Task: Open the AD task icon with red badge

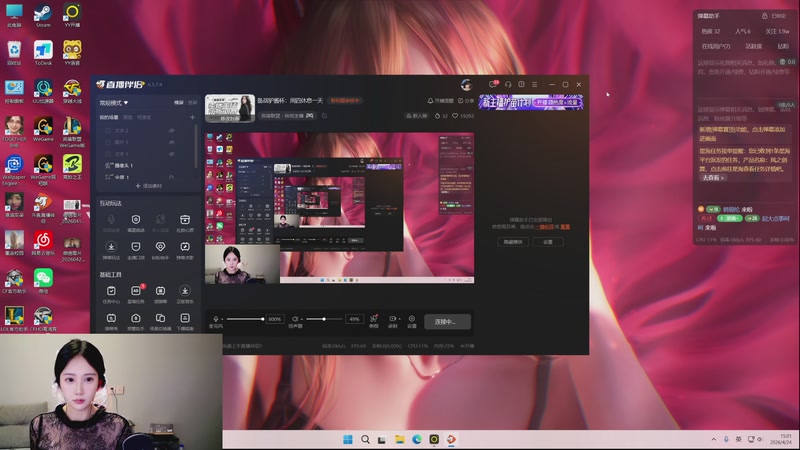Action: [x=136, y=291]
